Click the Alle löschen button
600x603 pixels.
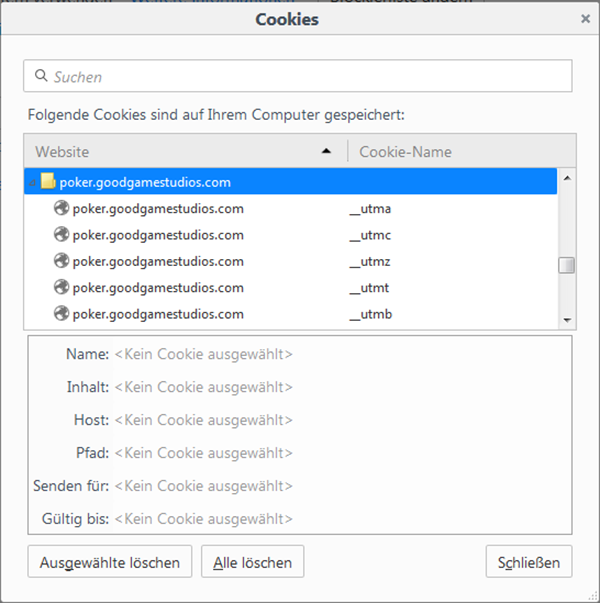[x=253, y=561]
